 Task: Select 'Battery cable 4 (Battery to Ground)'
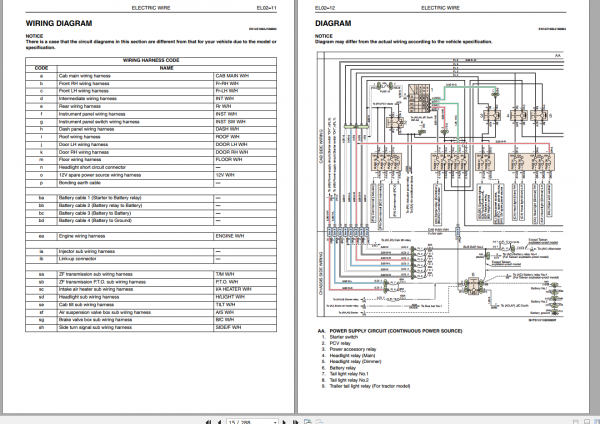151,221
